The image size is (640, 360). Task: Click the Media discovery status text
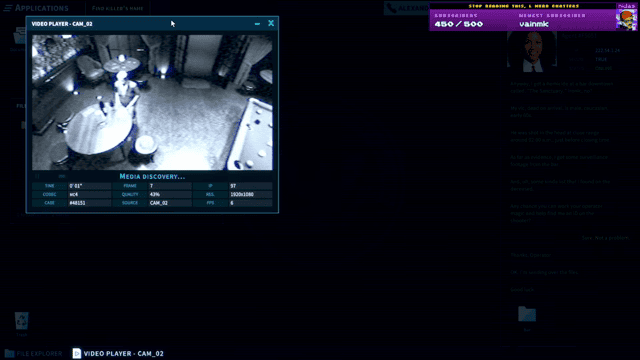(152, 176)
